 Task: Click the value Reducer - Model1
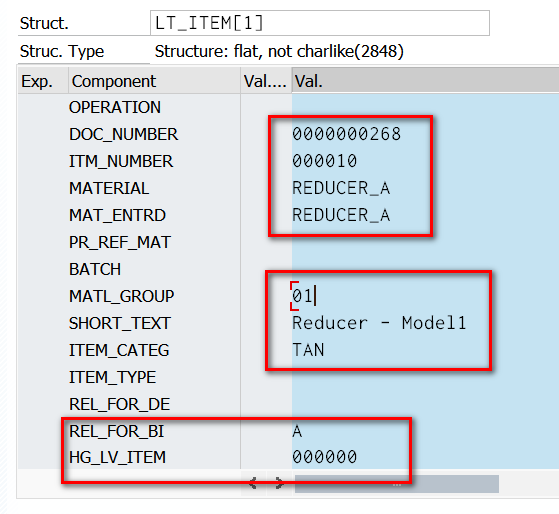point(379,323)
